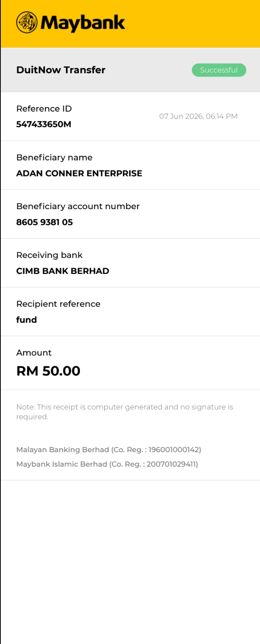
Task: Click the Receiving bank label
Action: pos(49,255)
